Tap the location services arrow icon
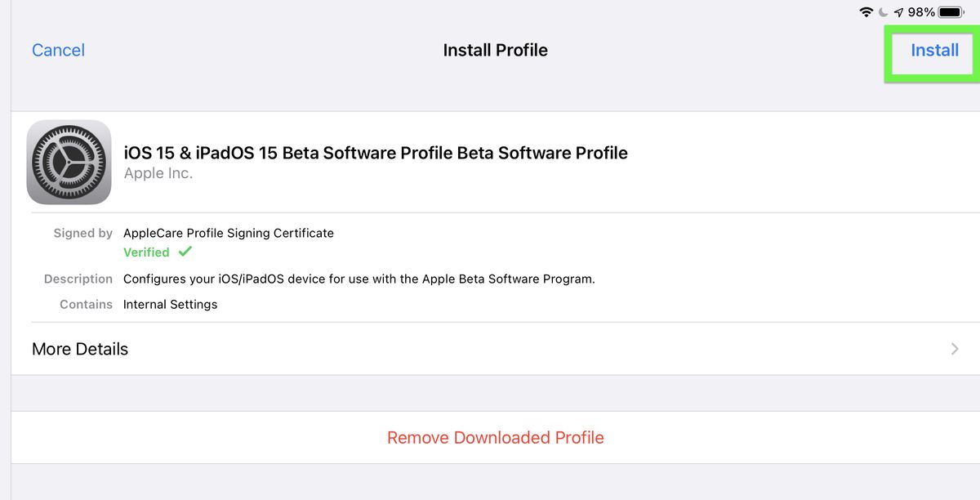Viewport: 980px width, 500px height. (x=898, y=11)
